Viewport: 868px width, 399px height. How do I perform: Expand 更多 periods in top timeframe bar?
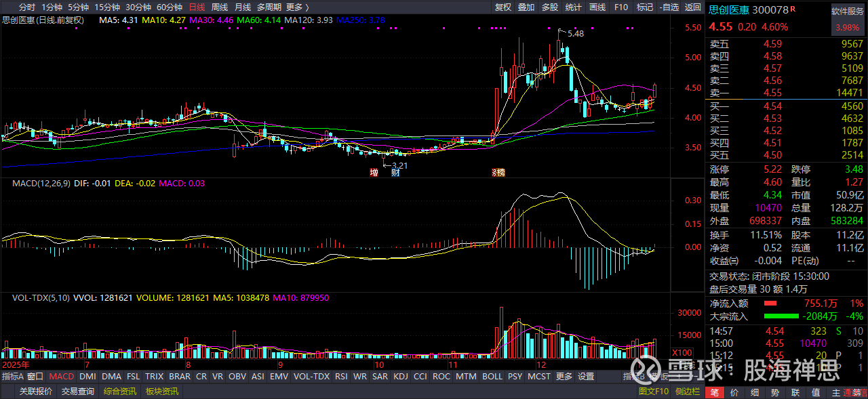(x=297, y=7)
